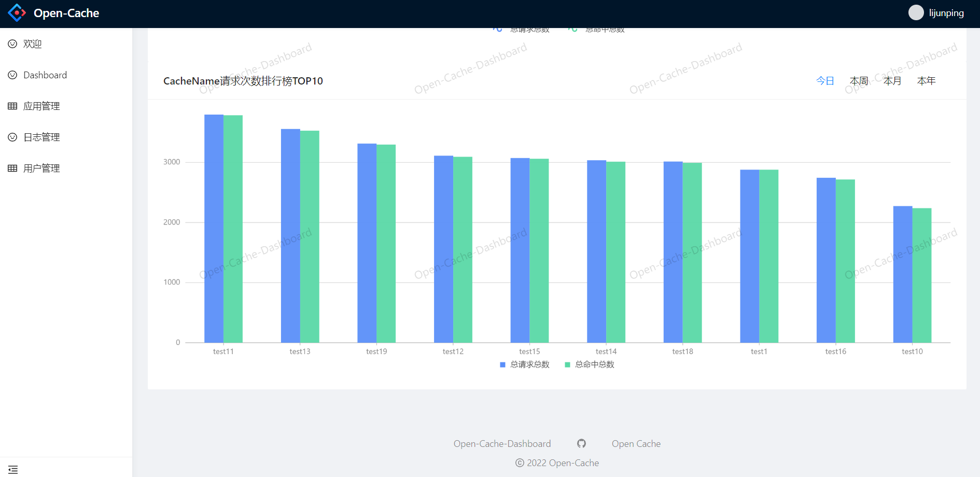The width and height of the screenshot is (980, 477).
Task: Open the Open-Cache title link in header
Action: point(66,13)
